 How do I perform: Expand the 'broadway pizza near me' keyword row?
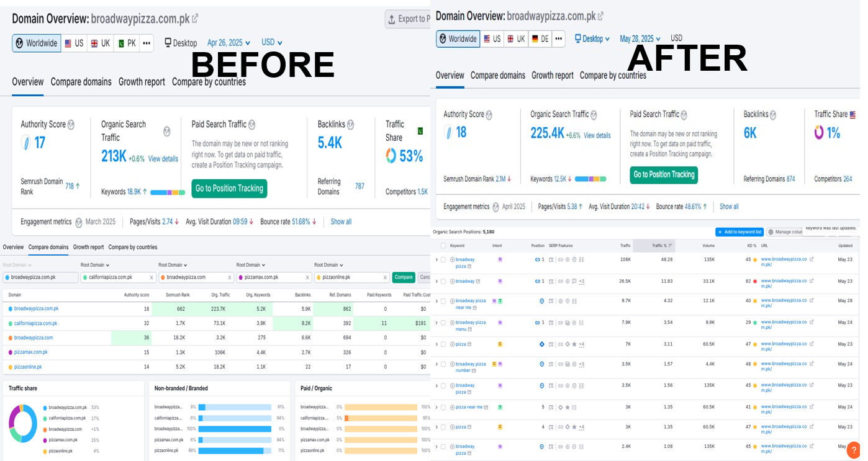pos(436,301)
